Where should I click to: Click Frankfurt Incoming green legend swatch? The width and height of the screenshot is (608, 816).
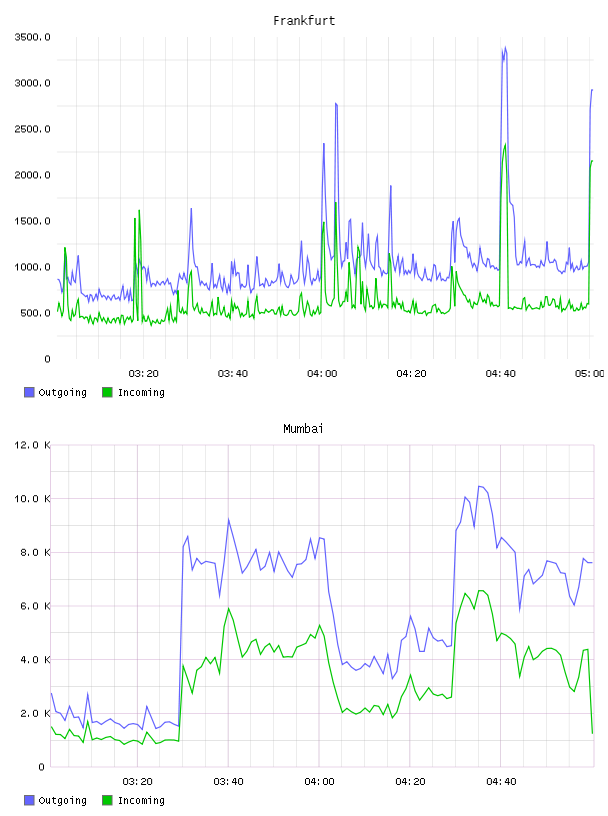[107, 392]
